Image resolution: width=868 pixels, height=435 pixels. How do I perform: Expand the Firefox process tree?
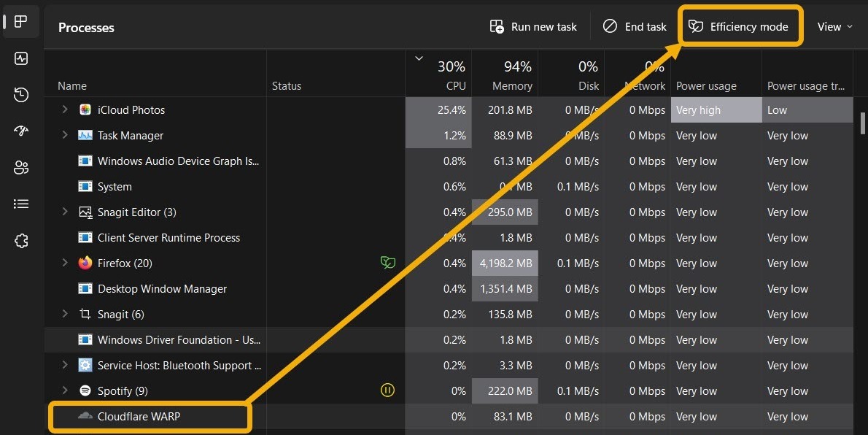coord(64,263)
